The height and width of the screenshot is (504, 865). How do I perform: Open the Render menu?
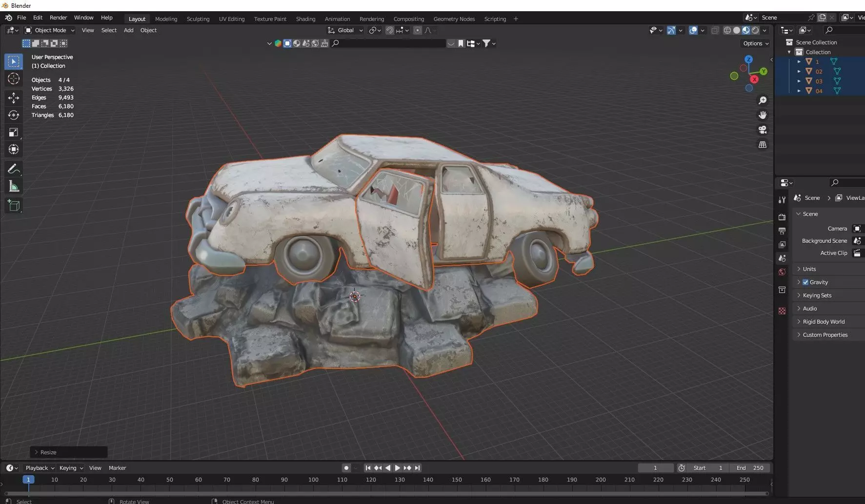coord(58,18)
